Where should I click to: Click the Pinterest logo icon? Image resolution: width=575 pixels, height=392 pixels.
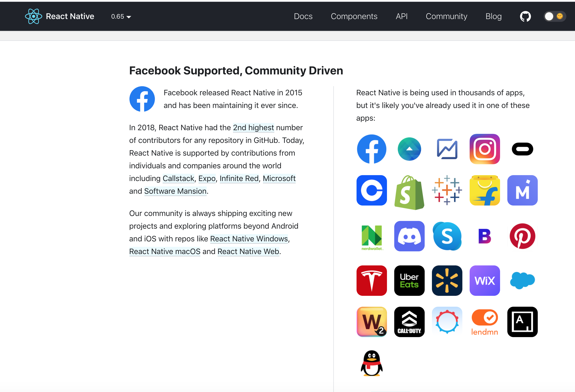[522, 236]
